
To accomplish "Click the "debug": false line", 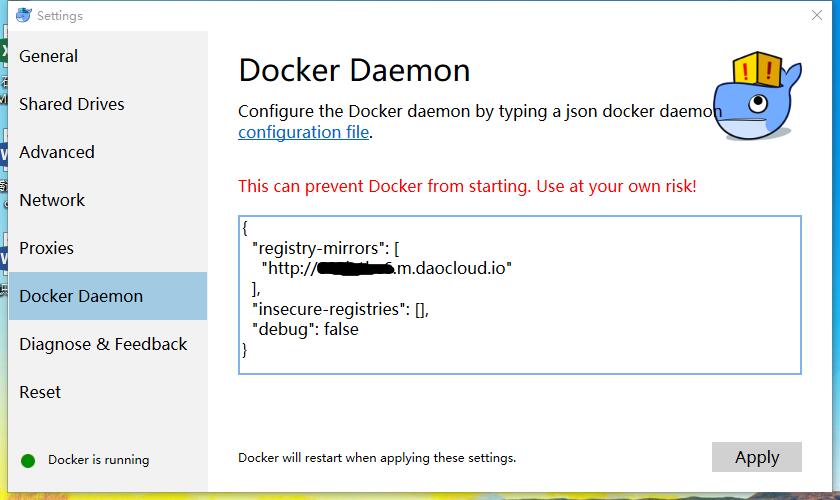I will pos(305,329).
